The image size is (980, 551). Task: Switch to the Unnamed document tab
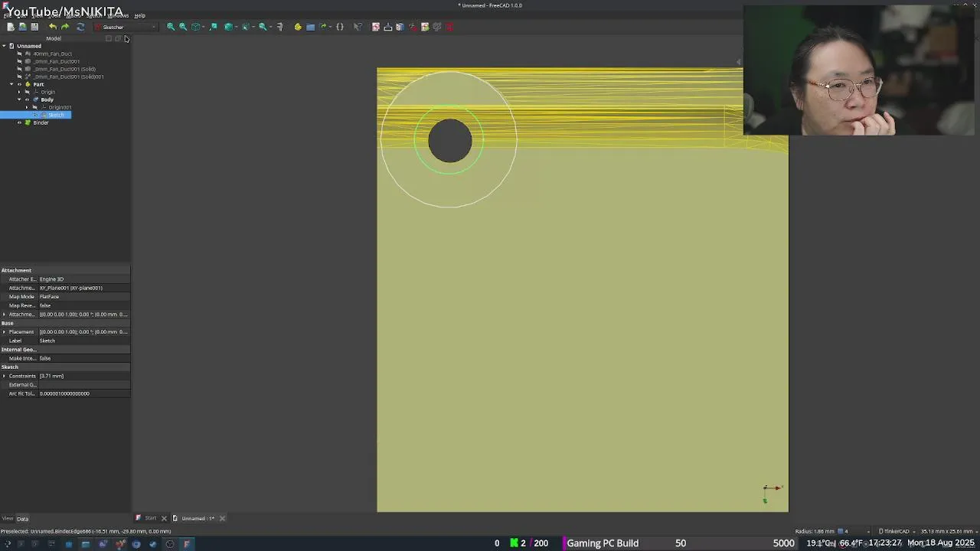198,518
